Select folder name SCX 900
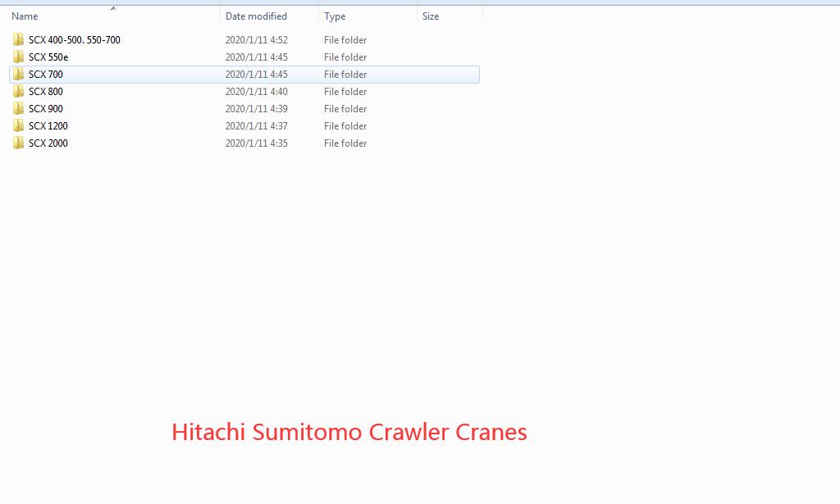 46,109
